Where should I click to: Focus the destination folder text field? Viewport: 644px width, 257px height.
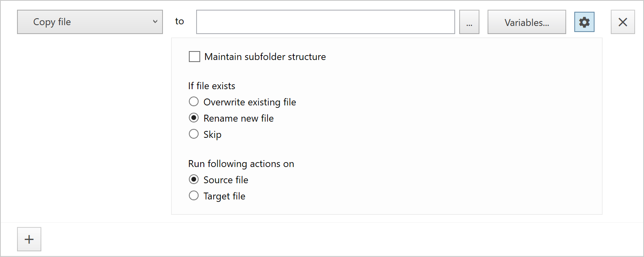click(325, 22)
